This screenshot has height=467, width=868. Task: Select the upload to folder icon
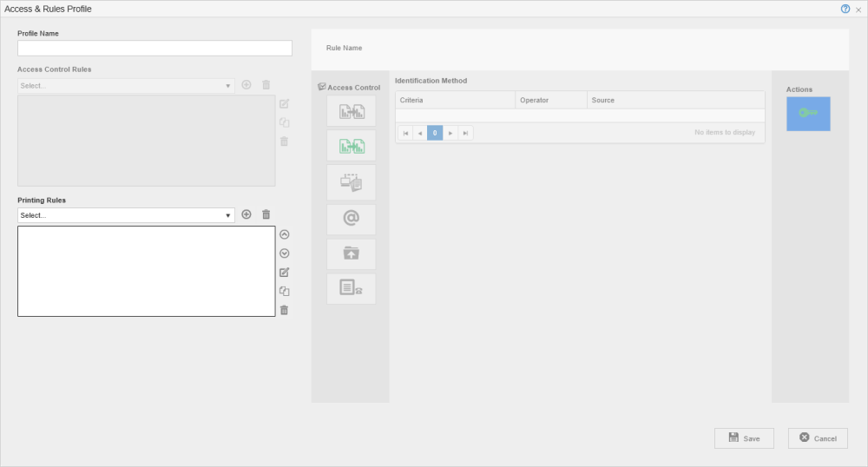click(x=351, y=254)
